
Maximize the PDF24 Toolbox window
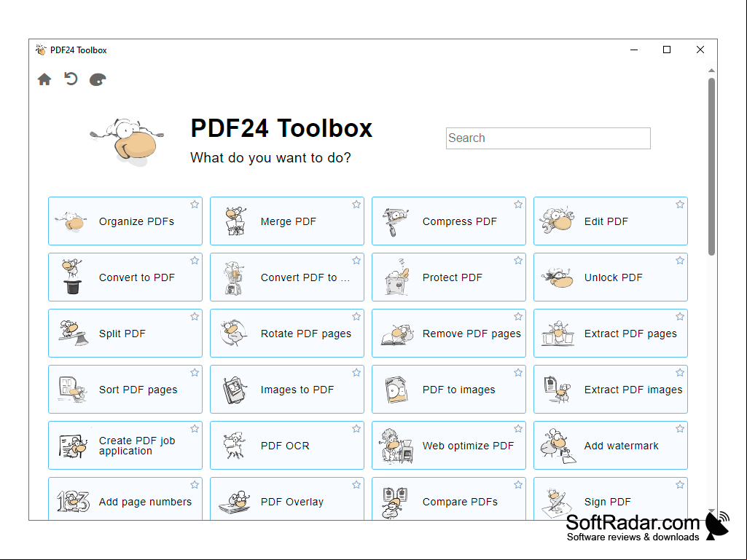coord(667,50)
